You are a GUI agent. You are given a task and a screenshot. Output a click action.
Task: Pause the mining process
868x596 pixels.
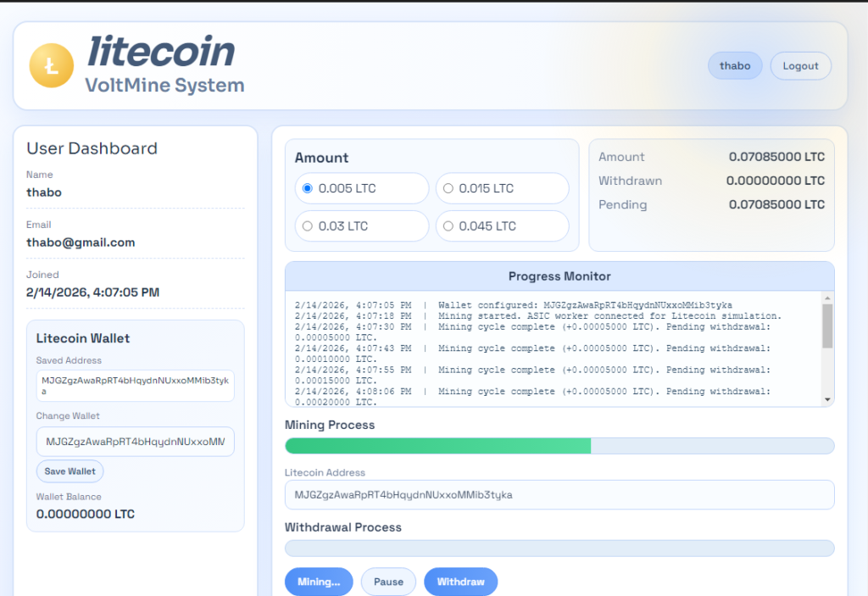tap(388, 582)
